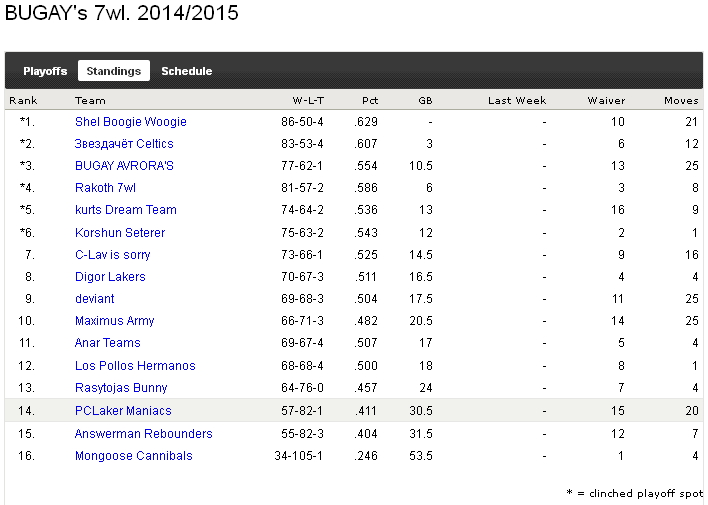Select the PCLaker Maniacs team link
708x505 pixels.
click(x=123, y=411)
